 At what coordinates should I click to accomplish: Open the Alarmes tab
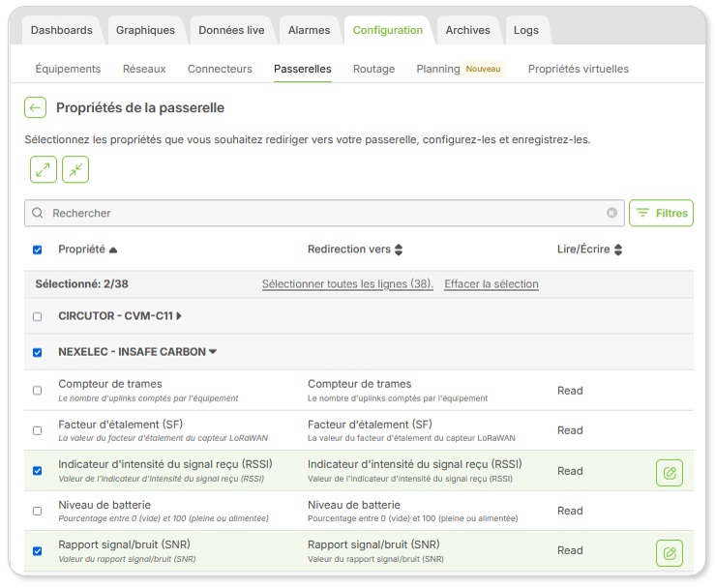click(310, 30)
